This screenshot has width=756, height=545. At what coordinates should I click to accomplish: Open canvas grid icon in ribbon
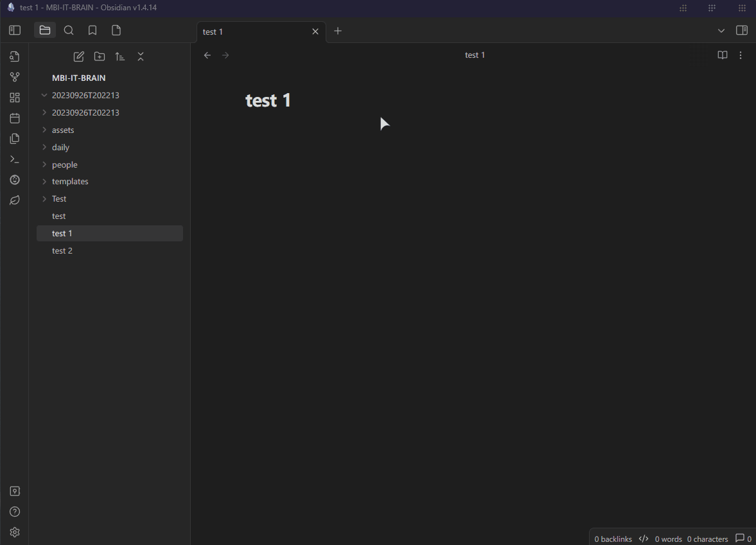pyautogui.click(x=15, y=98)
